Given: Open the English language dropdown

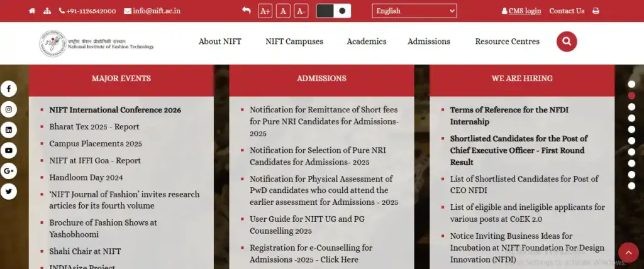Looking at the screenshot, I should (x=414, y=11).
